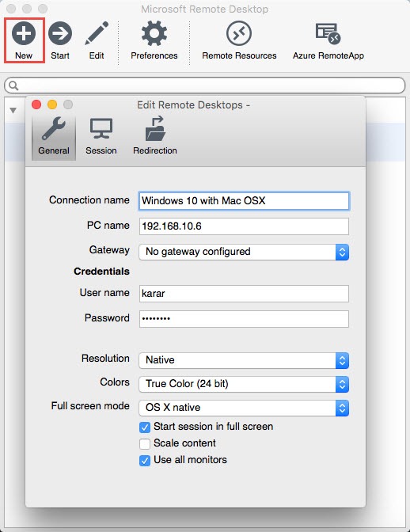Switch to the Redirection tab
Viewport: 410px width, 532px height.
[x=155, y=136]
